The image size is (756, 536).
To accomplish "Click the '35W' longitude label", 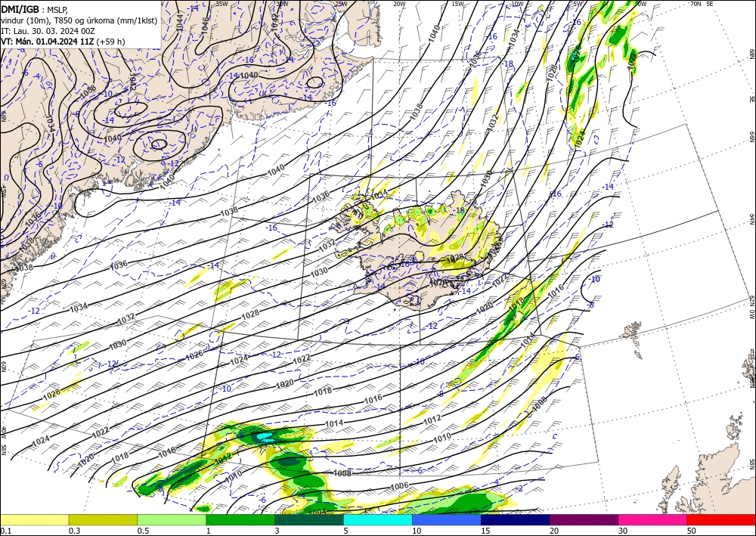I will [222, 4].
